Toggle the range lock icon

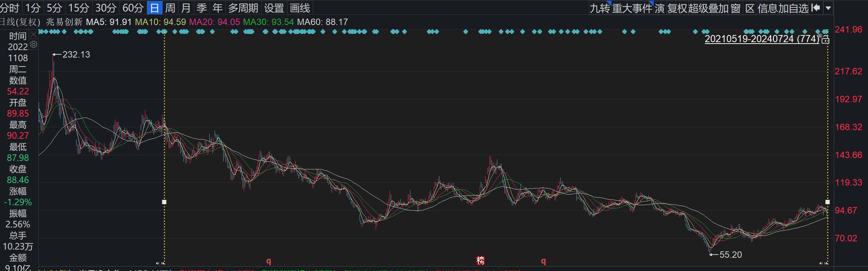click(825, 39)
